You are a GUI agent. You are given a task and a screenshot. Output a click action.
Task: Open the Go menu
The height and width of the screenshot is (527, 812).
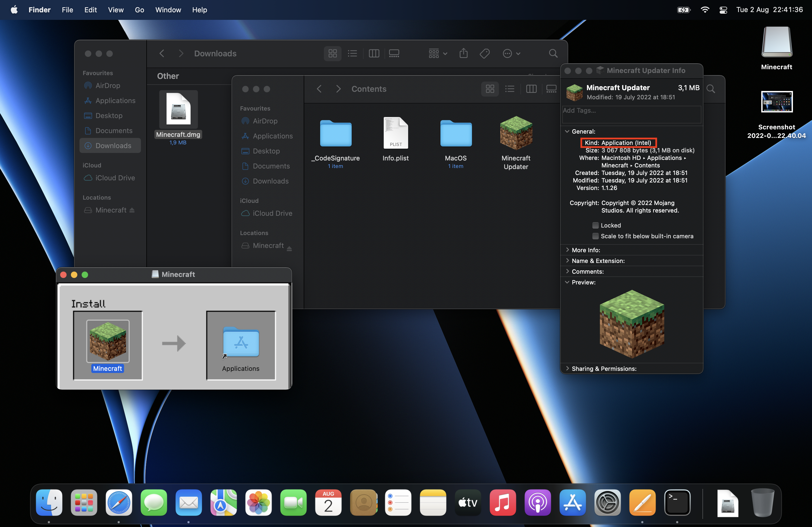pyautogui.click(x=139, y=10)
